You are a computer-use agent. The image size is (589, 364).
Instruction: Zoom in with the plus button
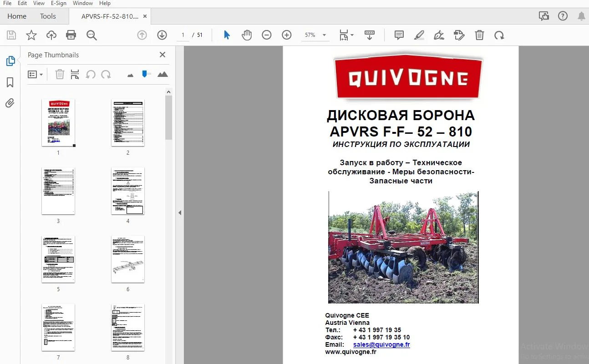pos(287,35)
